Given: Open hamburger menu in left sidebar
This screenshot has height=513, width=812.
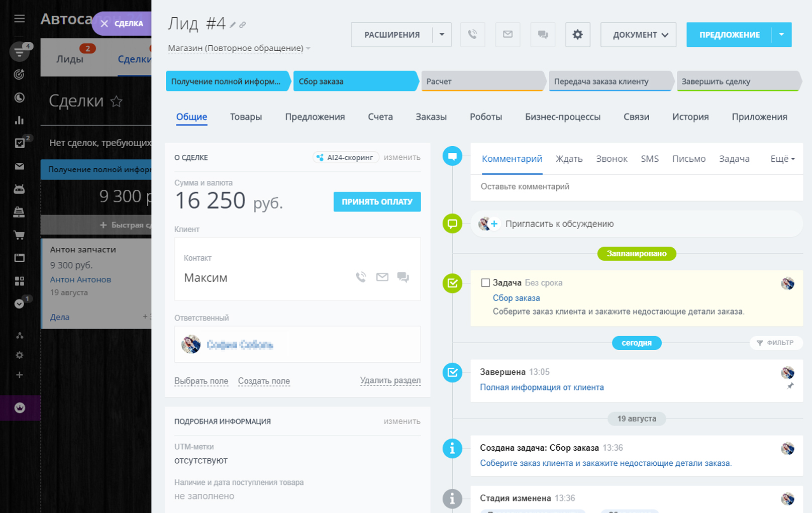Looking at the screenshot, I should [20, 19].
